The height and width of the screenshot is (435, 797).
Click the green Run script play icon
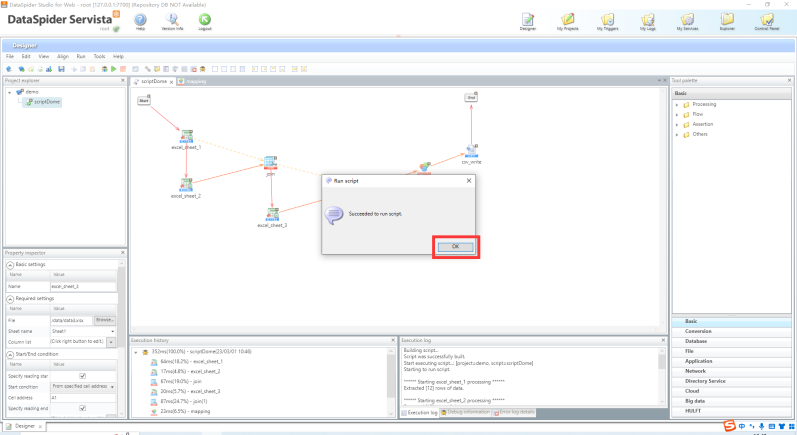(113, 69)
